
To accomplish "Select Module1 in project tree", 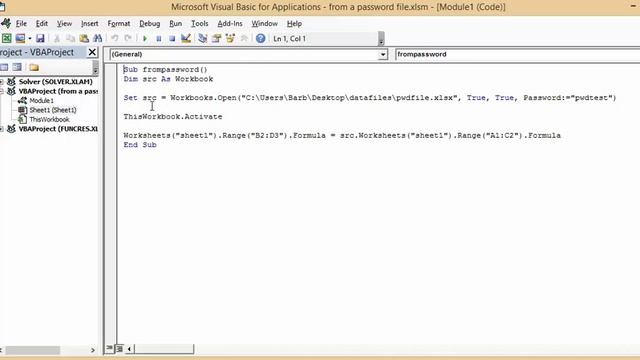I will pos(41,100).
